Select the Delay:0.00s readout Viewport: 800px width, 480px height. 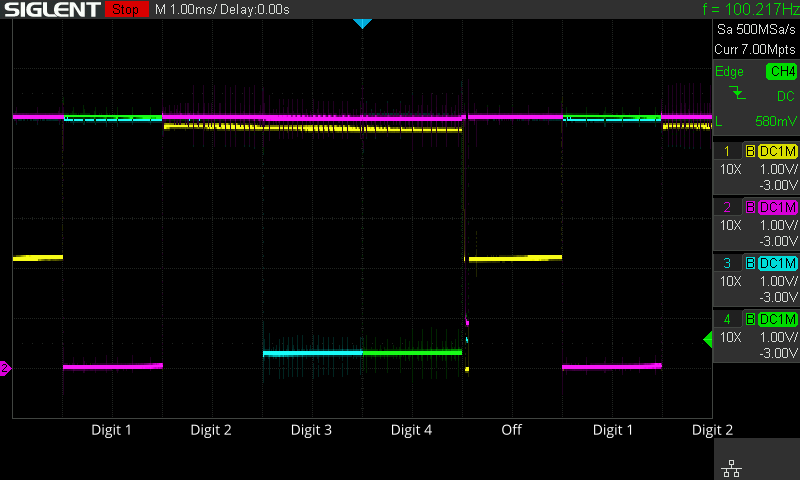[x=255, y=9]
